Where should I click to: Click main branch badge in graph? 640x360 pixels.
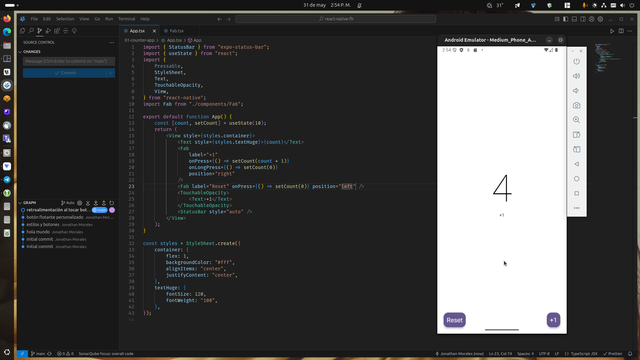click(100, 210)
